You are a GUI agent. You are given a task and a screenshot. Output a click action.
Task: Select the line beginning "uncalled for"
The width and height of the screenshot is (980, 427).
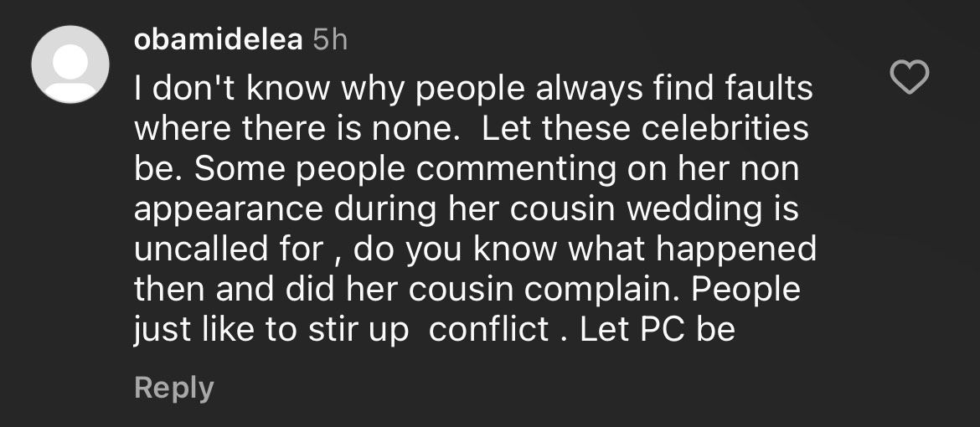475,249
